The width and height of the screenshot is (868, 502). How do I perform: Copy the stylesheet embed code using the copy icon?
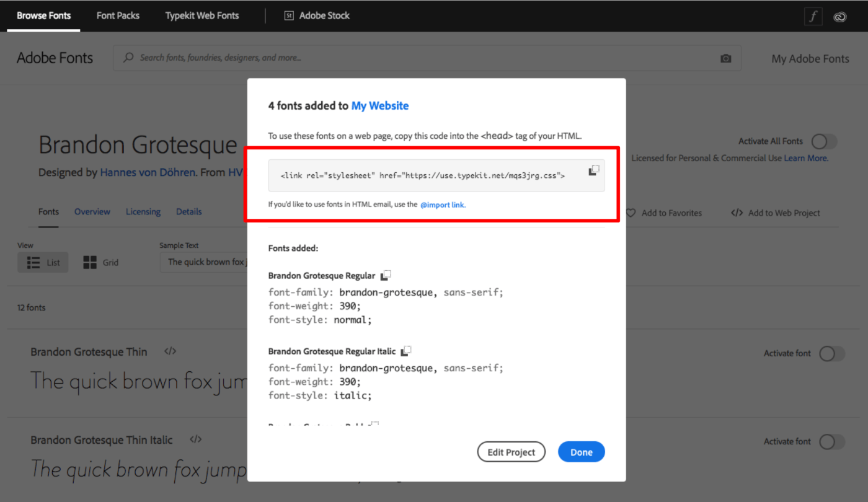(x=593, y=169)
